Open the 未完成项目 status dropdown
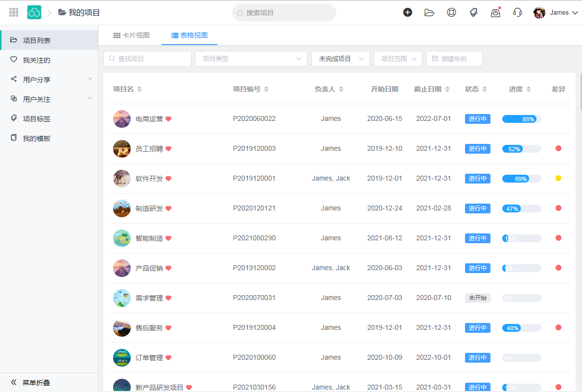Image resolution: width=582 pixels, height=392 pixels. (340, 58)
